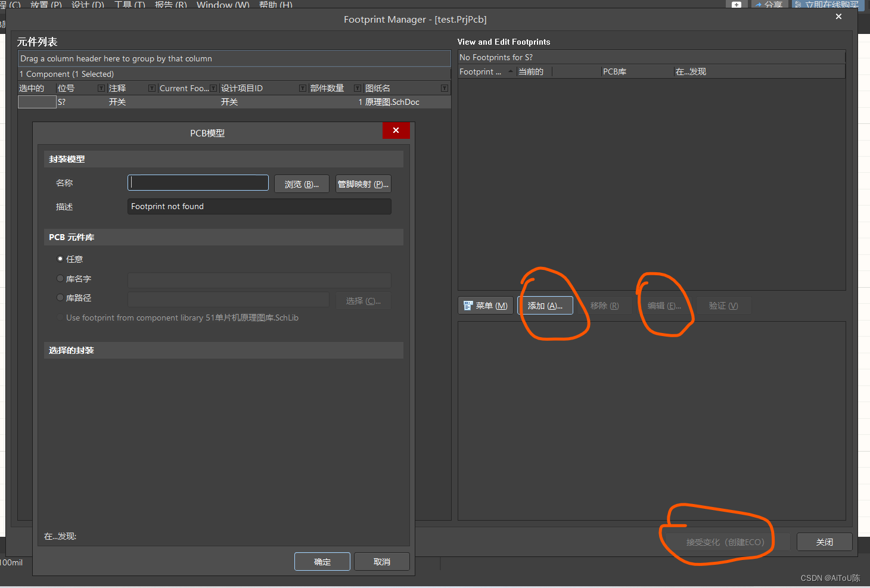The width and height of the screenshot is (870, 588).
Task: Click 添加 (A)... to add footprint
Action: coord(545,306)
